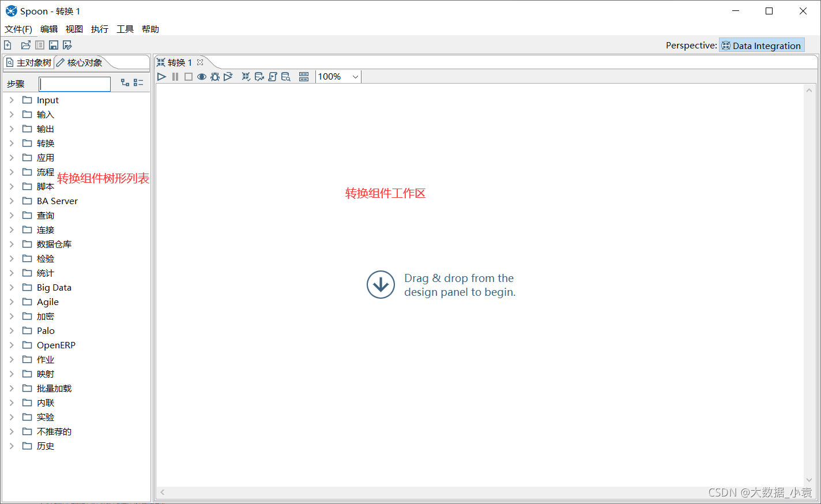Create a new file from the toolbar

coord(8,45)
